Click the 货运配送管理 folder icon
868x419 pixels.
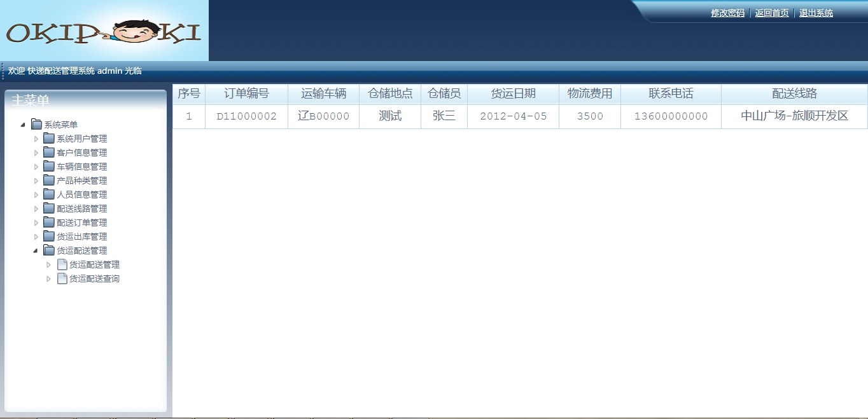[x=49, y=251]
